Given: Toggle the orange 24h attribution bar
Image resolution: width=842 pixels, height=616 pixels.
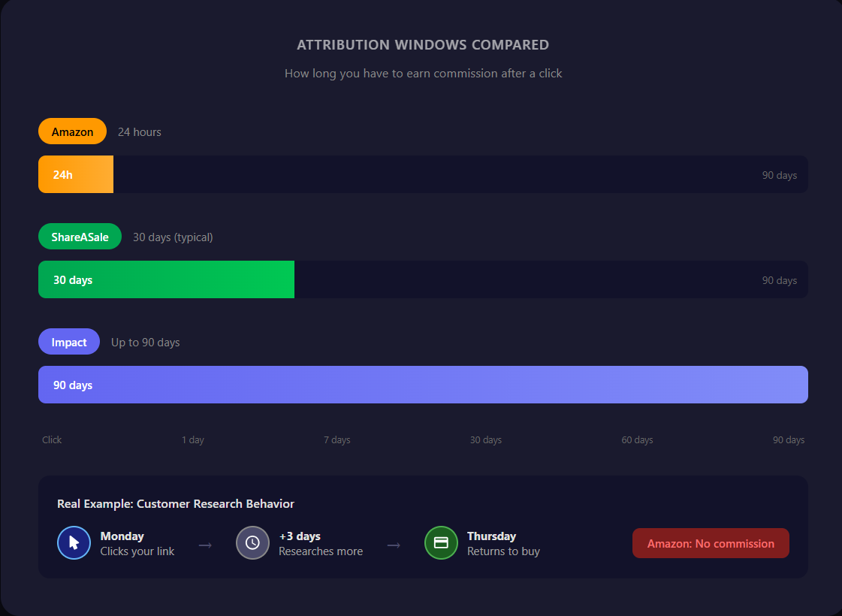Looking at the screenshot, I should [75, 174].
